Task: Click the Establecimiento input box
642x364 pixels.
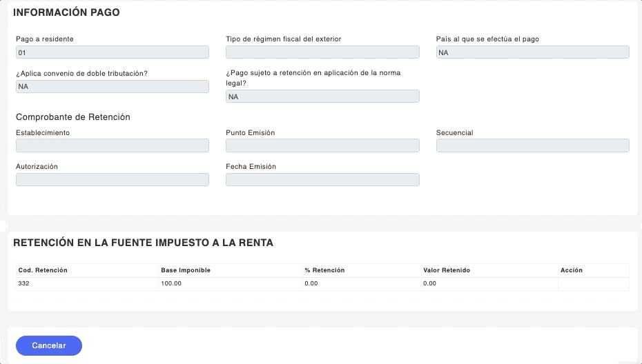Action: click(112, 145)
